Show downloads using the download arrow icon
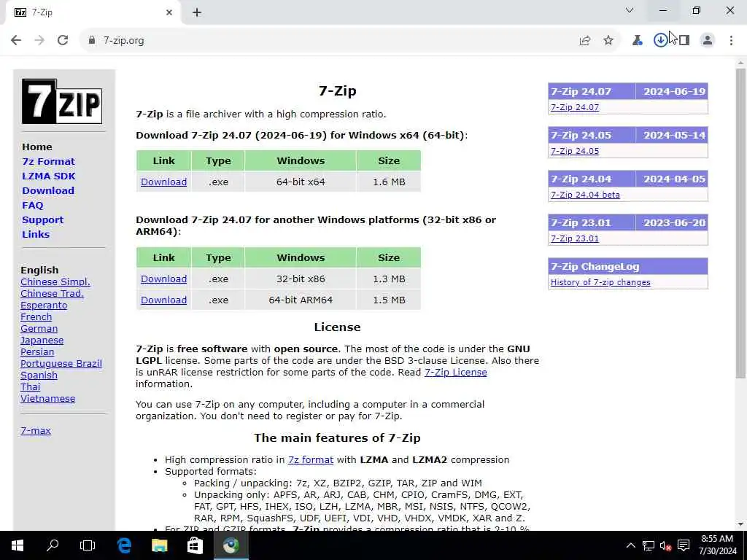747x560 pixels. [x=660, y=41]
